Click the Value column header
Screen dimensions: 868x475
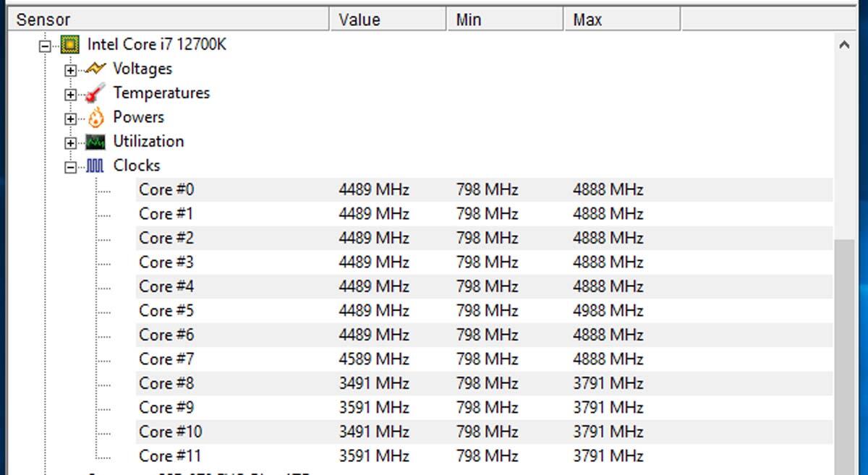[389, 20]
